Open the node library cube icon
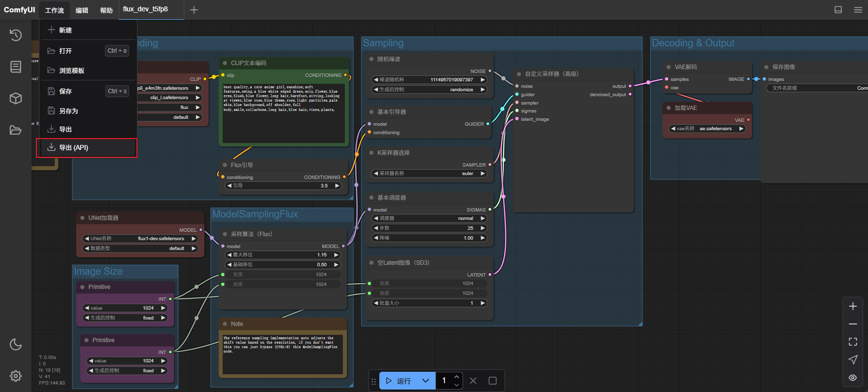The height and width of the screenshot is (392, 868). pos(16,98)
